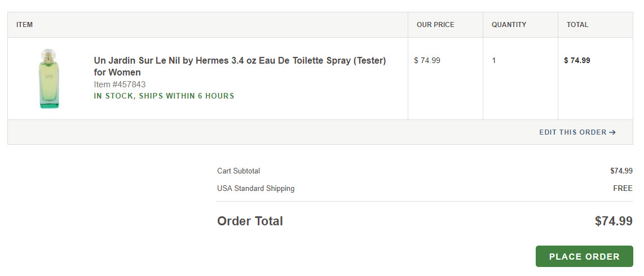Click the Order Total heading
This screenshot has height=276, width=644.
(250, 221)
